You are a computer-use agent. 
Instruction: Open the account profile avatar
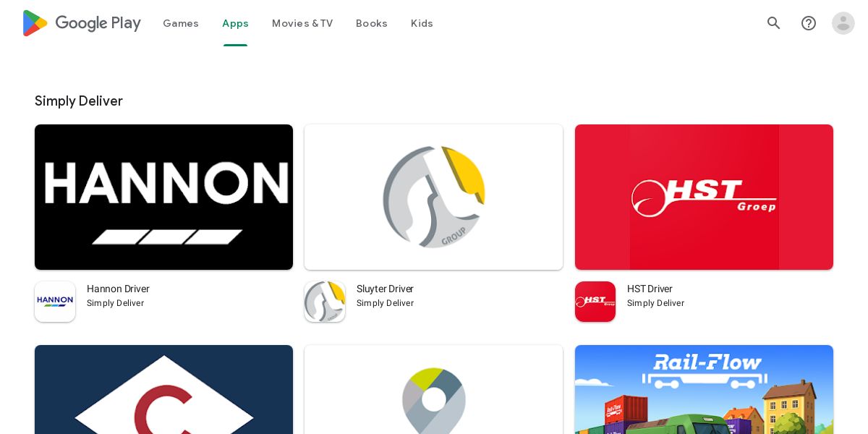(843, 23)
